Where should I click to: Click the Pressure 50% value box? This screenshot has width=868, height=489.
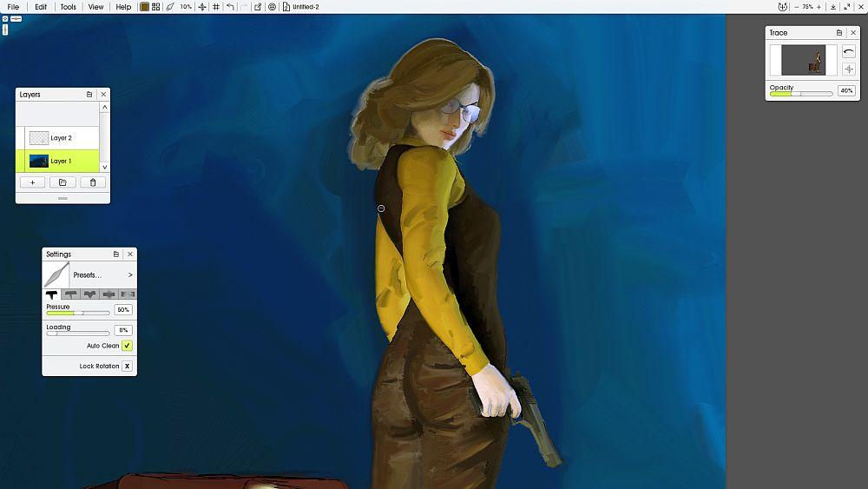click(123, 310)
